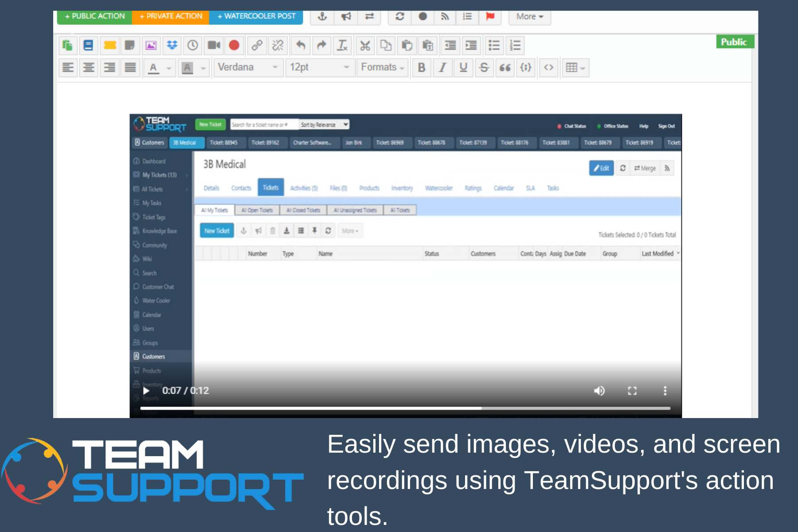This screenshot has width=798, height=532.
Task: Play the embedded video
Action: pos(146,391)
